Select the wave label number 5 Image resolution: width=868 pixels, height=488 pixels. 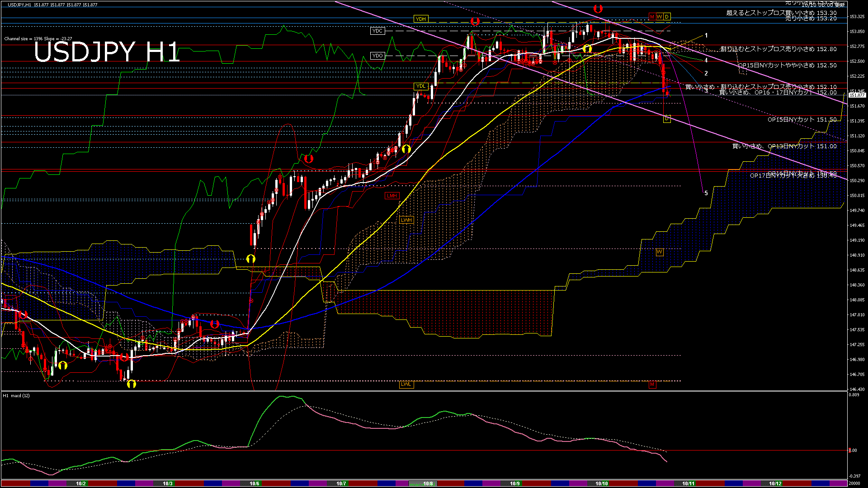click(706, 193)
